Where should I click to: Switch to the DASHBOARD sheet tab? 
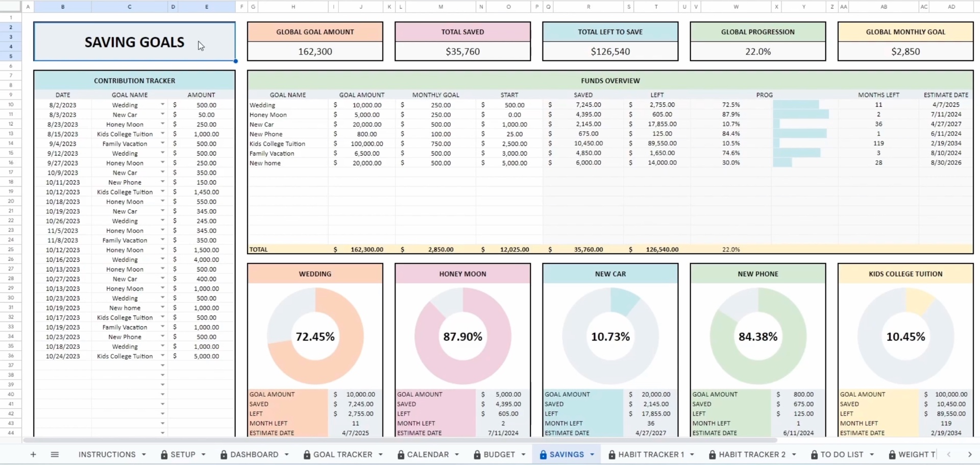click(x=254, y=454)
